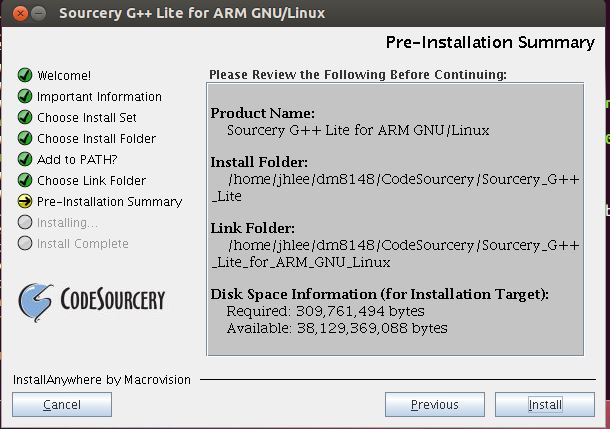This screenshot has width=610, height=429.
Task: Select the checkmark icon beside Choose Install Set
Action: pos(24,118)
